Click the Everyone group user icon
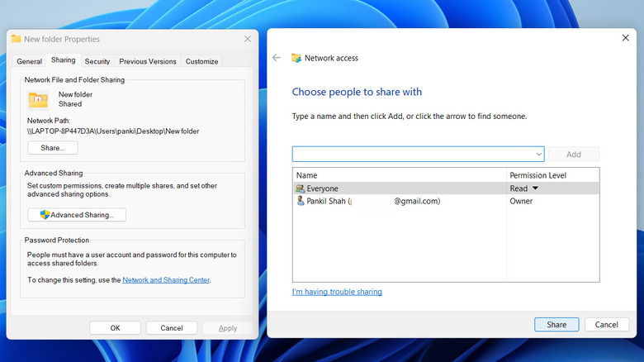Screen dimensions: 644x362 point(300,188)
